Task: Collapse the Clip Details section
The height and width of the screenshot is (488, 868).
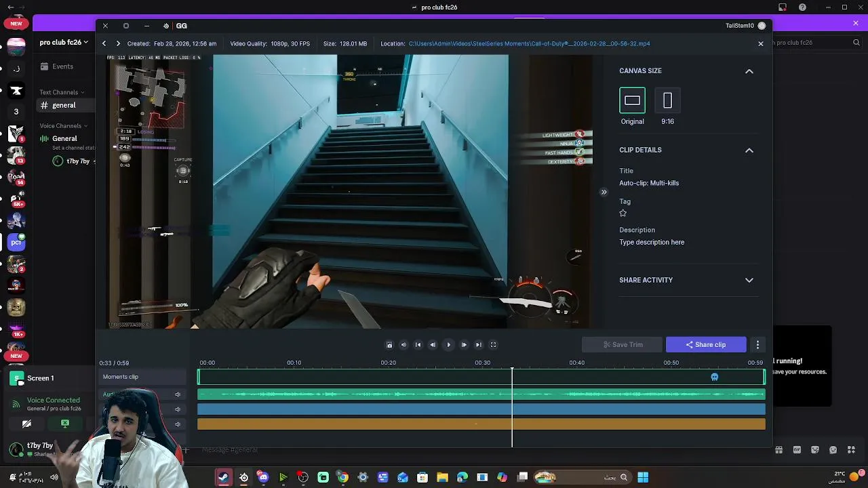Action: (749, 150)
